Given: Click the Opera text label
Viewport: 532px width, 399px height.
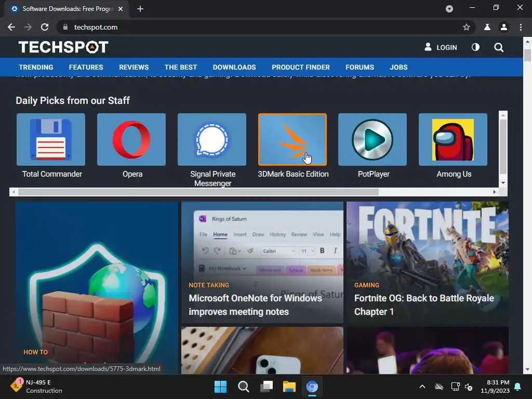Looking at the screenshot, I should click(x=132, y=174).
